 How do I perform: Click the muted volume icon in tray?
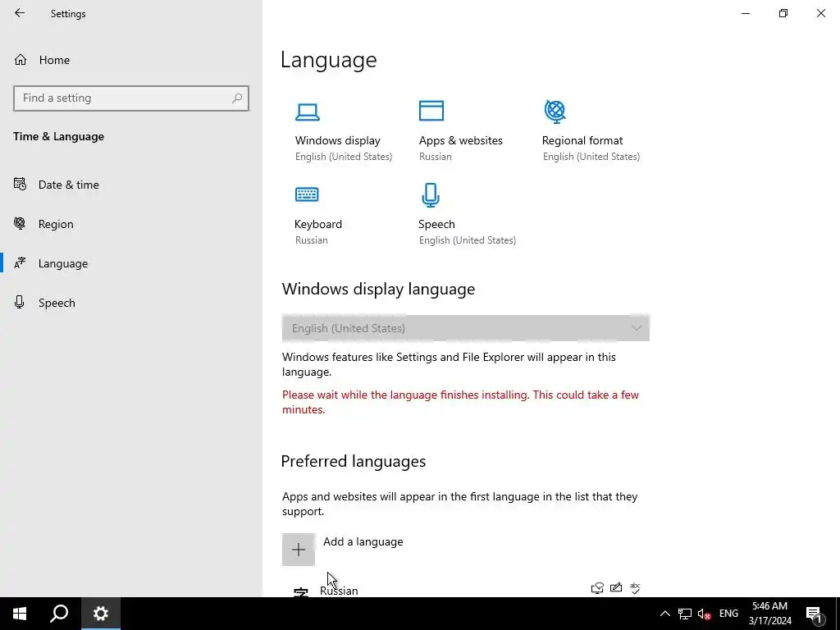(x=704, y=614)
